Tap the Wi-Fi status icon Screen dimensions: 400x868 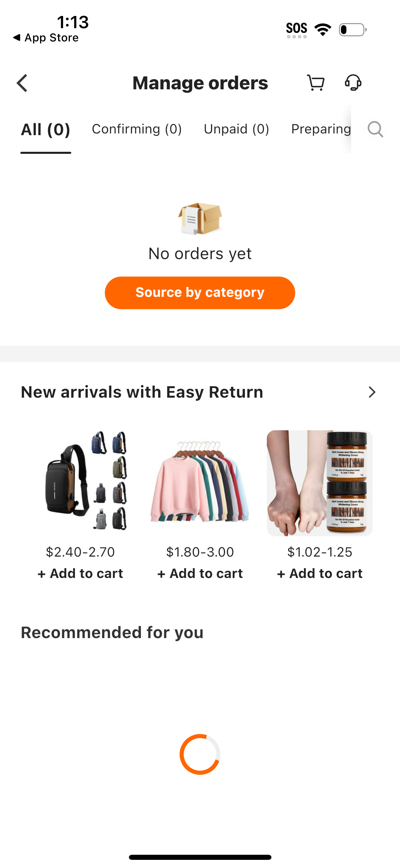[322, 29]
